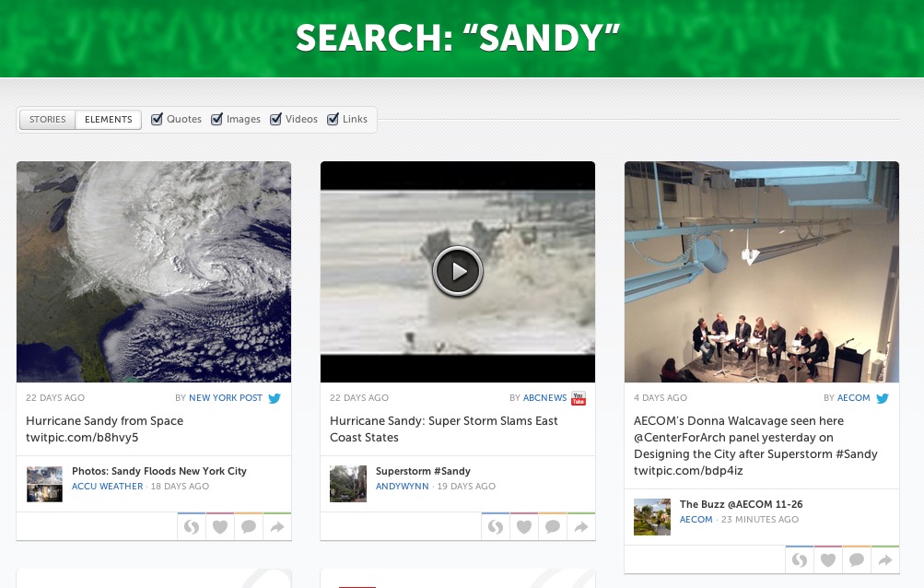924x588 pixels.
Task: Uncheck the Quotes filter checkbox
Action: pos(157,119)
